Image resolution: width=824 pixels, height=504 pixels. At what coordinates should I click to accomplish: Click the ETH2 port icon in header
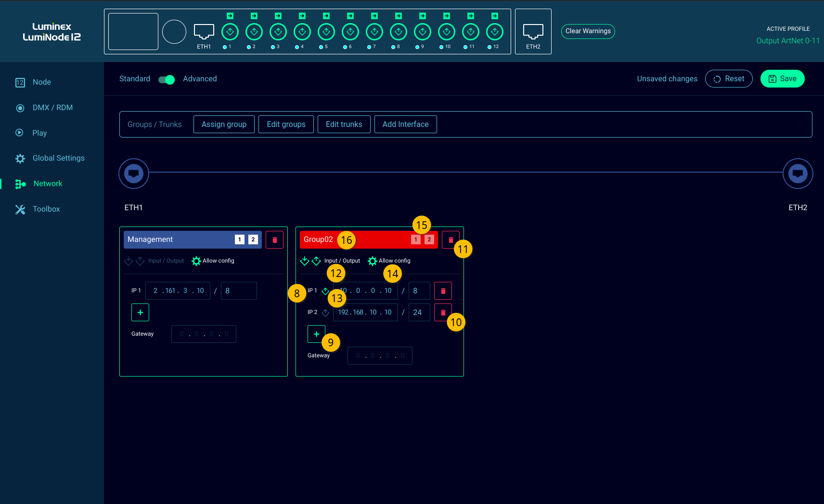click(x=533, y=32)
